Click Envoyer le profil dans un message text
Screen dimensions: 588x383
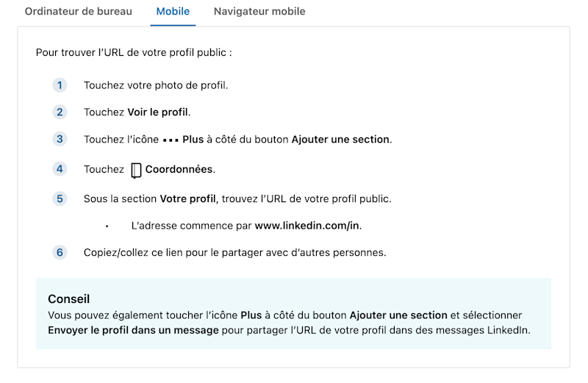pyautogui.click(x=133, y=330)
